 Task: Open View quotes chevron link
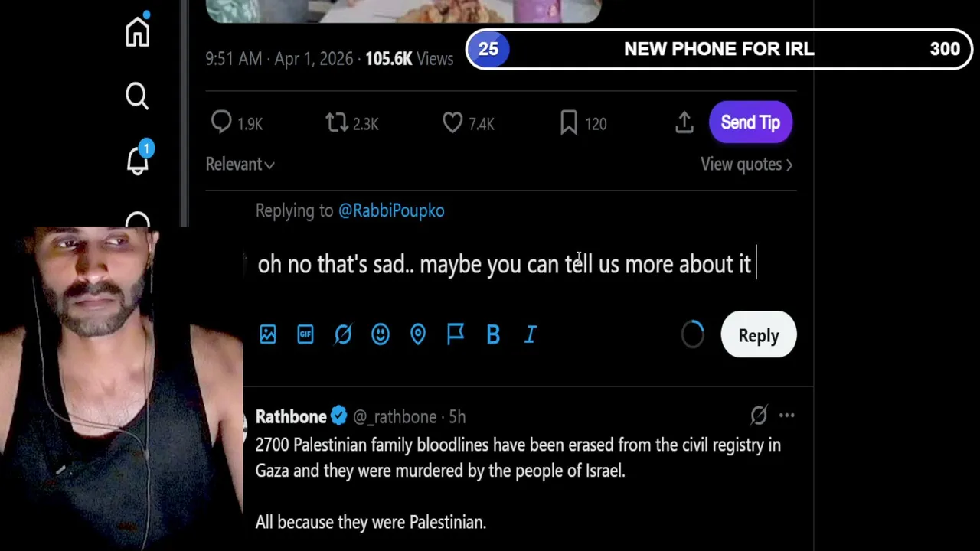tap(746, 165)
